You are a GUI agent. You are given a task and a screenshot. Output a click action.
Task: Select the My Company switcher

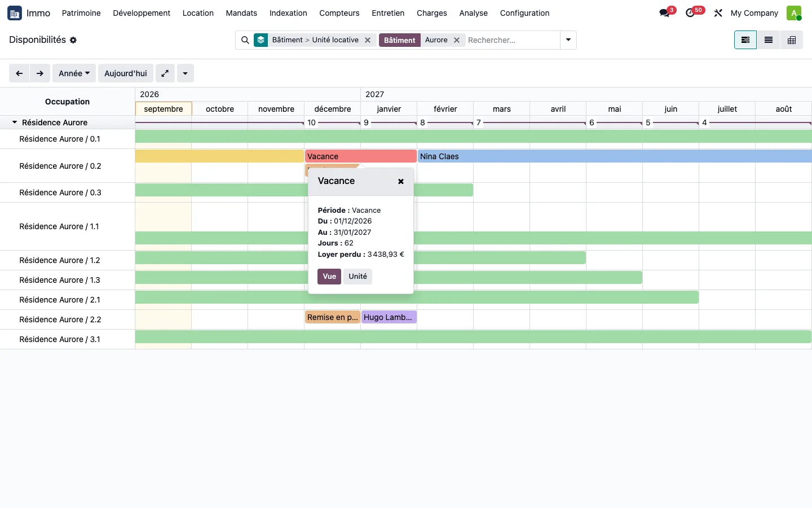[754, 13]
